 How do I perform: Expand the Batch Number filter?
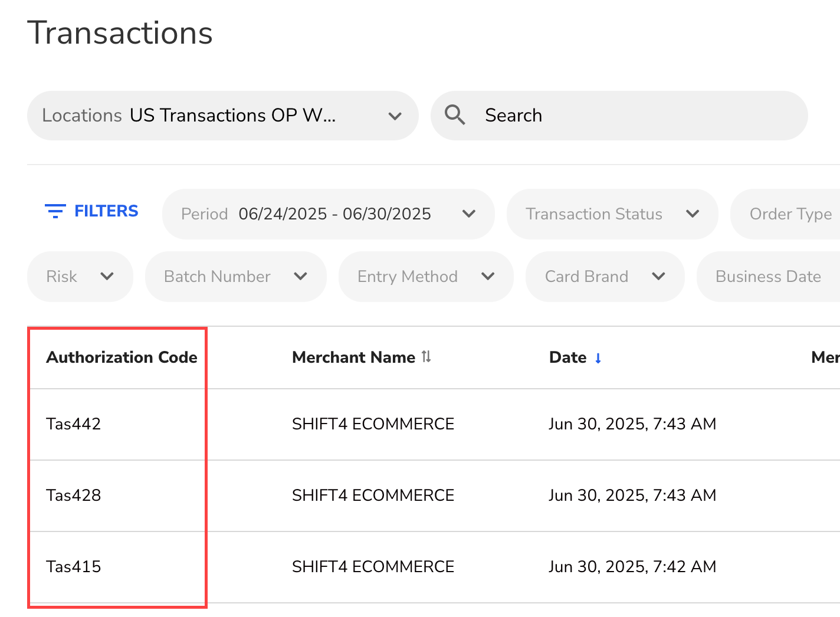235,277
